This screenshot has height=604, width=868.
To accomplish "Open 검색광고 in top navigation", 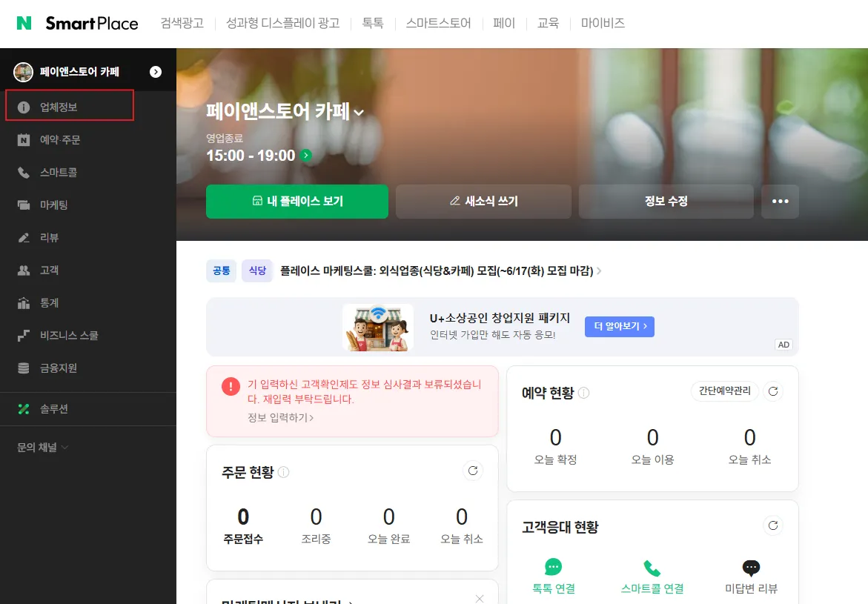I will [x=182, y=23].
